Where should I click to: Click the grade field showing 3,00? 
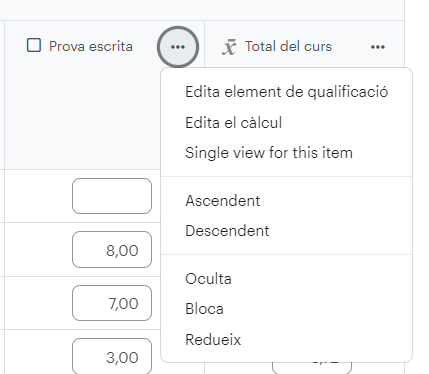pyautogui.click(x=112, y=356)
